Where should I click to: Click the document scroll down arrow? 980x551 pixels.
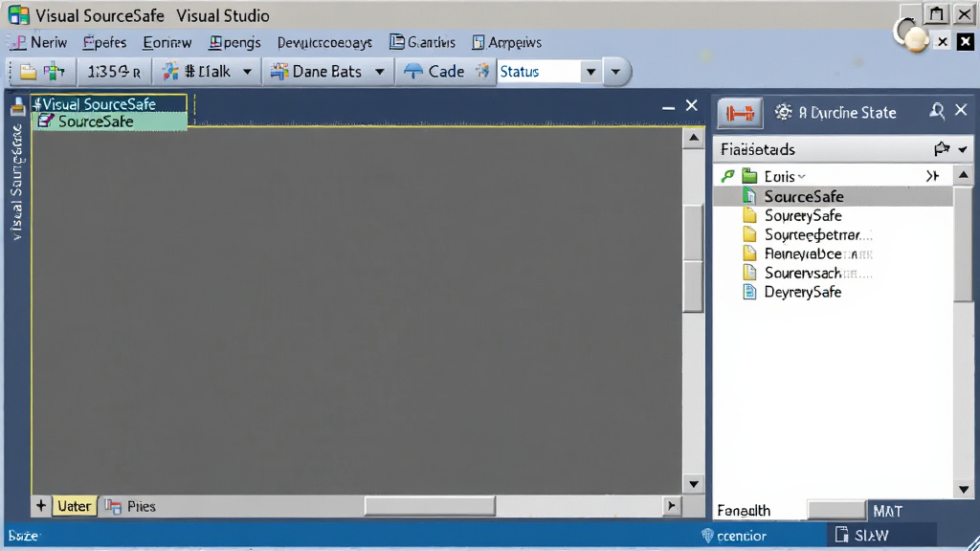[x=694, y=483]
